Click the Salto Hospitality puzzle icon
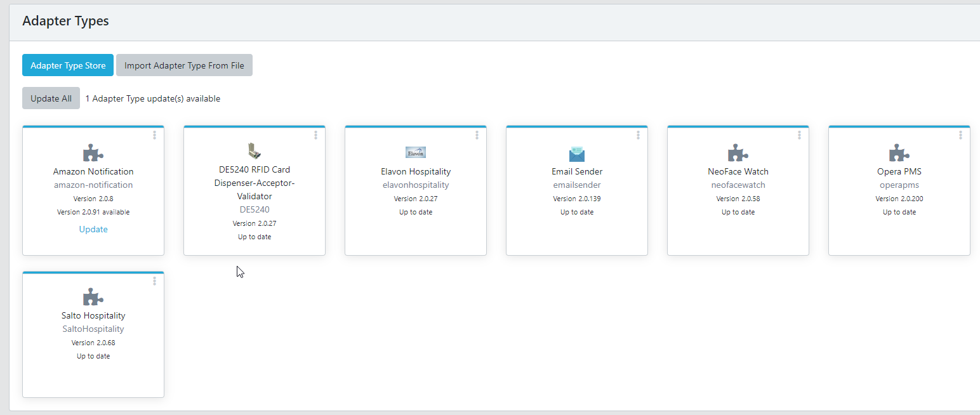 pyautogui.click(x=93, y=297)
